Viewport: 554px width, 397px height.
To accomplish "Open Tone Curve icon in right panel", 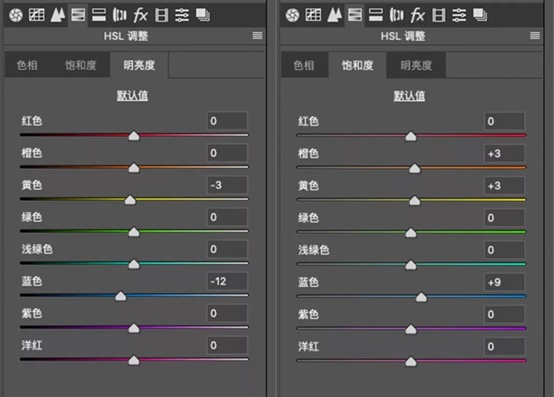I will (x=313, y=15).
